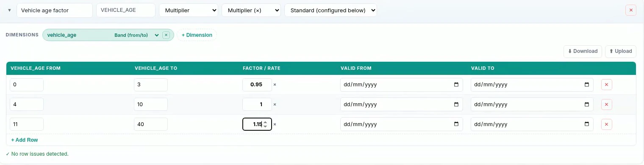
Task: Add a new row to the table
Action: (25, 140)
